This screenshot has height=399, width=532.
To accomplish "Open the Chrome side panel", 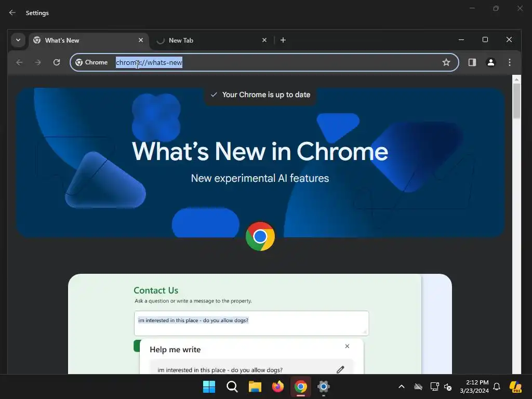I will pyautogui.click(x=472, y=62).
